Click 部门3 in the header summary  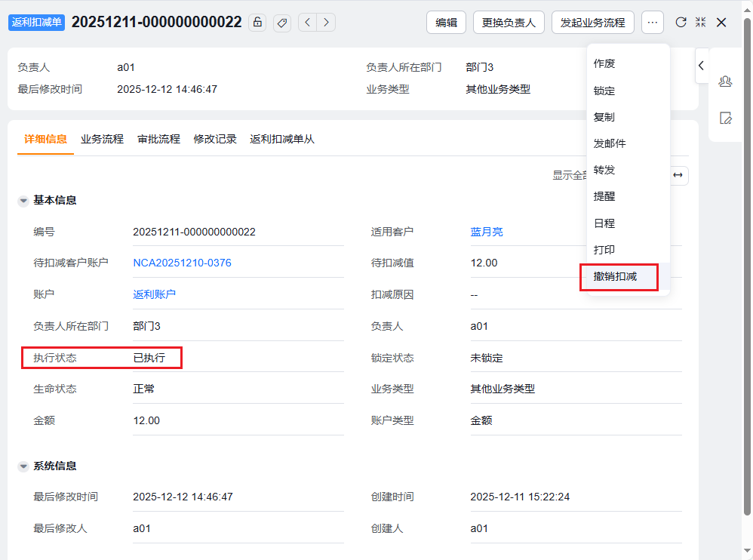click(x=479, y=67)
